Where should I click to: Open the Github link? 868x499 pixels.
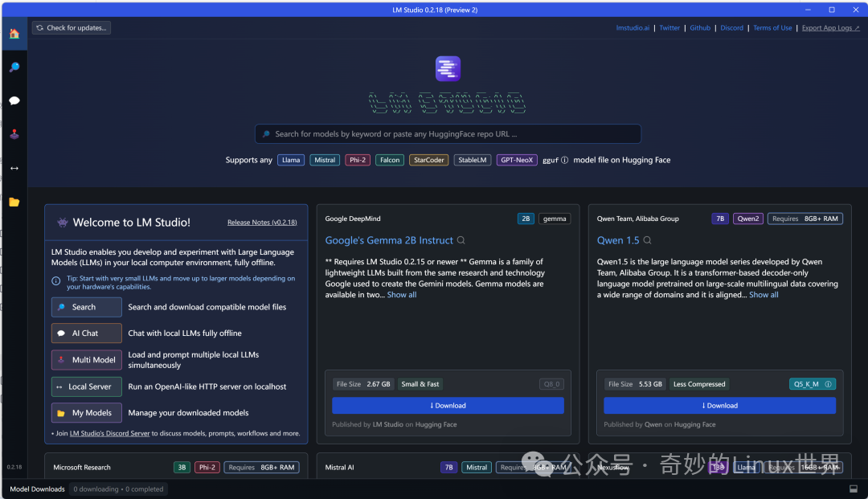[x=700, y=27]
